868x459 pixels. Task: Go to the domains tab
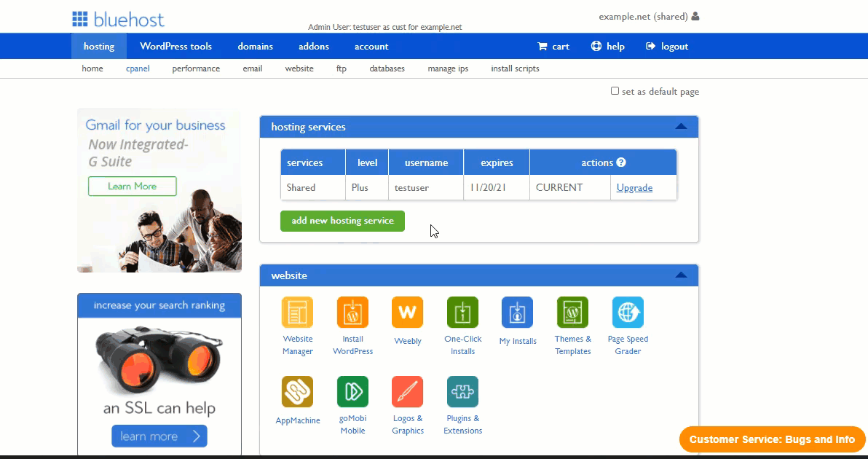click(x=255, y=47)
